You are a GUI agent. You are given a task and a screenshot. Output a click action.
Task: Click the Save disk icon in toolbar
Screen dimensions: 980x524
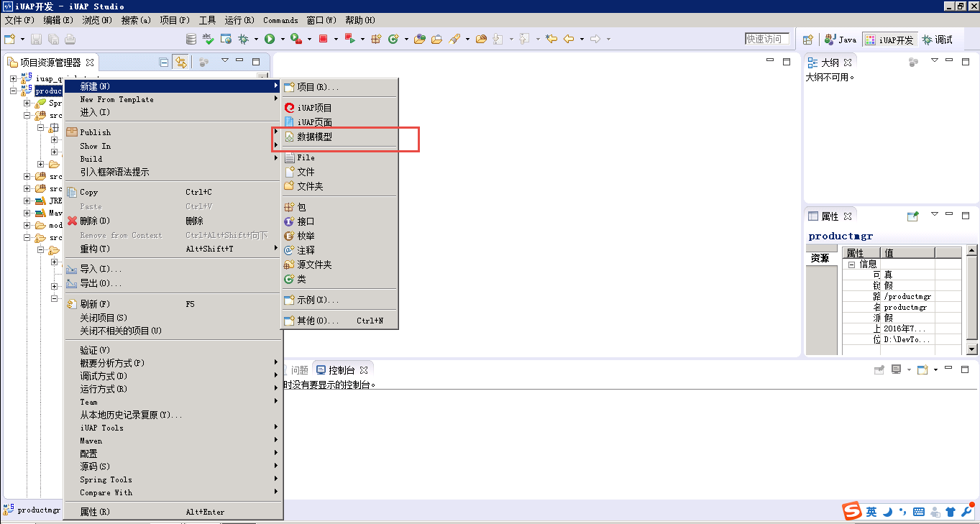[36, 39]
